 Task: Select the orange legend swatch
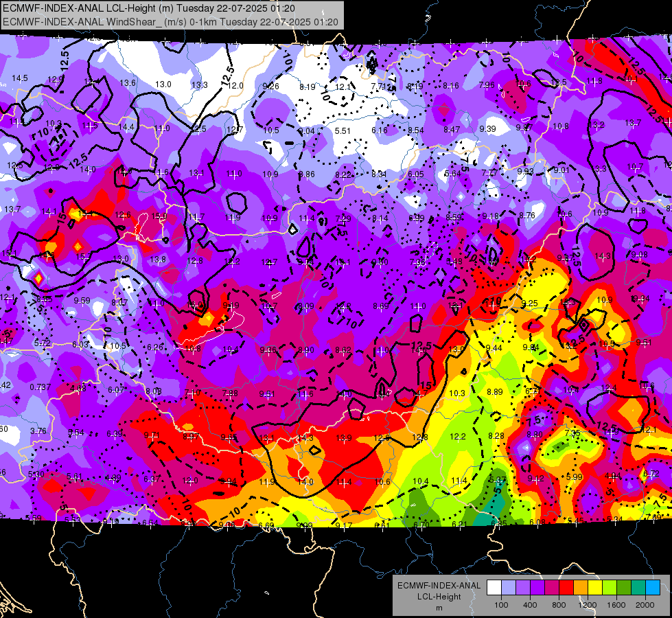click(x=581, y=588)
